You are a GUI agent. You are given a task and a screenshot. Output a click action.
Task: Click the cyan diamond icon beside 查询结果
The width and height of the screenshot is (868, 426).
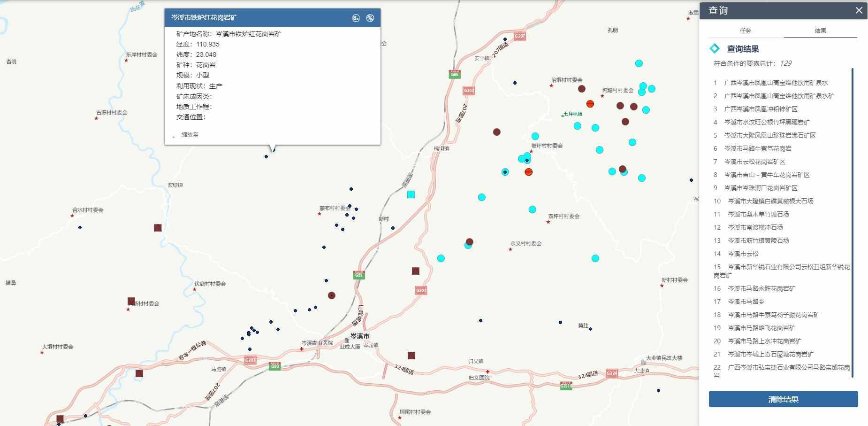pos(715,48)
